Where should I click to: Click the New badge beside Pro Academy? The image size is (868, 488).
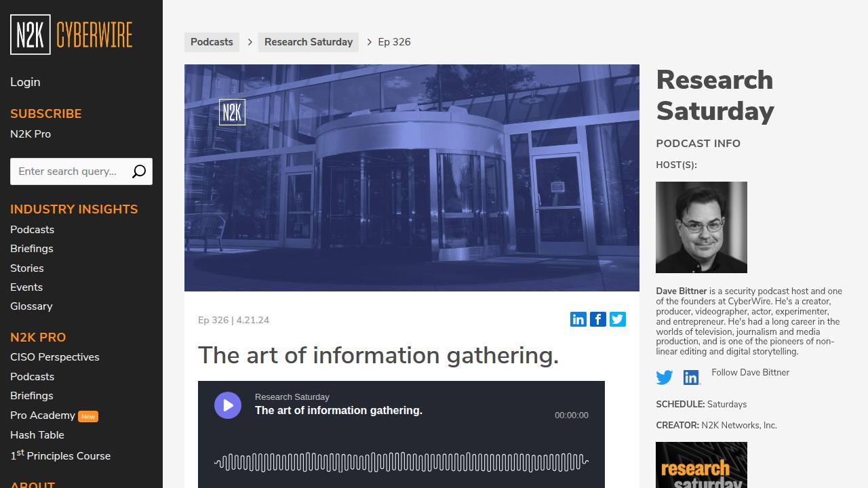88,416
